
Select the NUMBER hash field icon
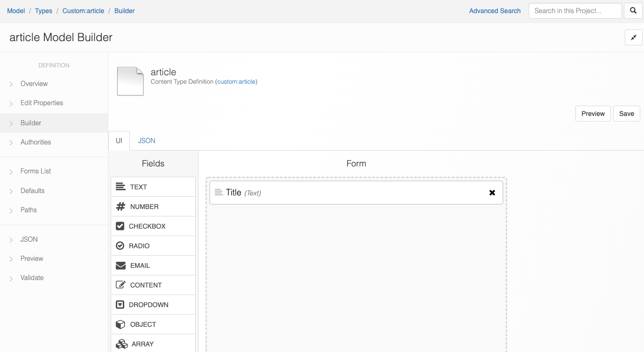point(120,207)
